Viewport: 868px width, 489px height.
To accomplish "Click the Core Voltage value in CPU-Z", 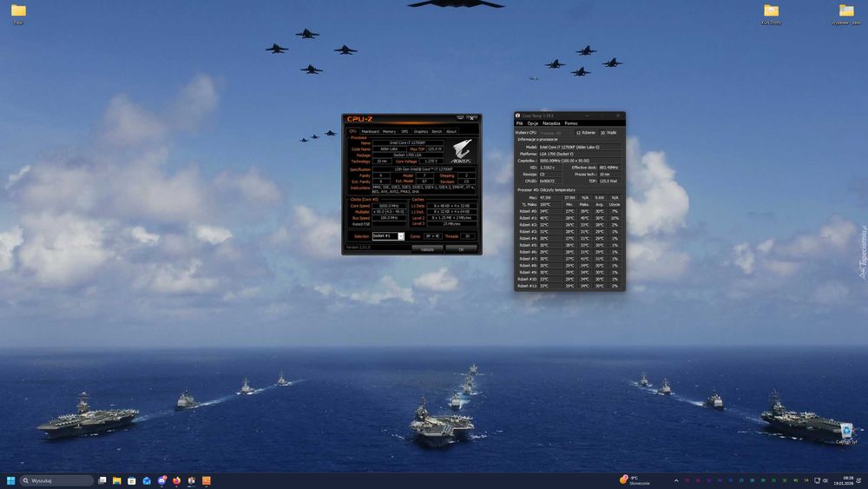I will click(431, 162).
